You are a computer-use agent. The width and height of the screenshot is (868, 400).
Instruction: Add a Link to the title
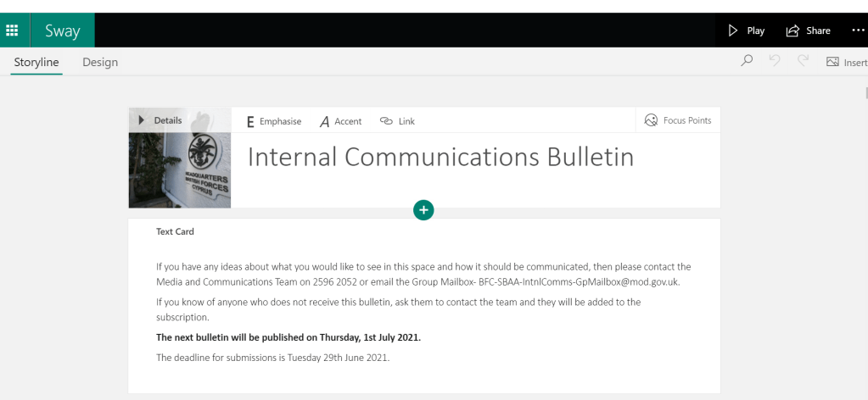pos(397,121)
